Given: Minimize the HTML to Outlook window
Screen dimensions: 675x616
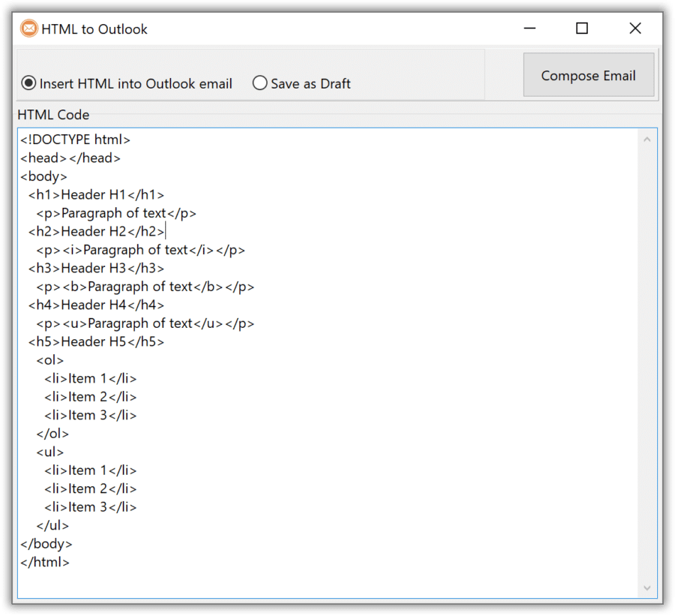Looking at the screenshot, I should coord(529,28).
